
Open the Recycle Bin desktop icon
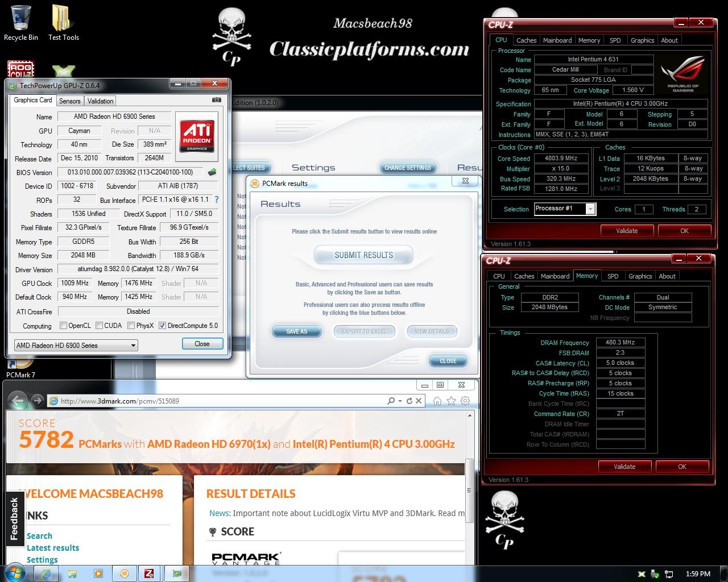(21, 23)
